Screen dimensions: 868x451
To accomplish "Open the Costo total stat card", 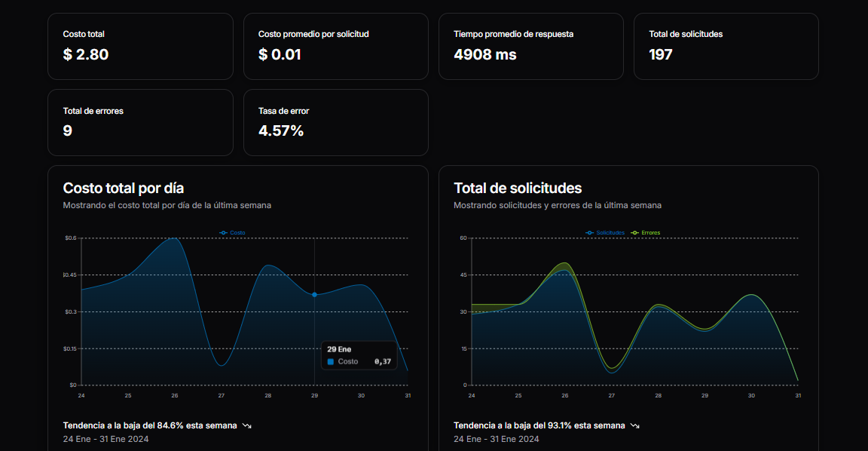I will click(140, 46).
